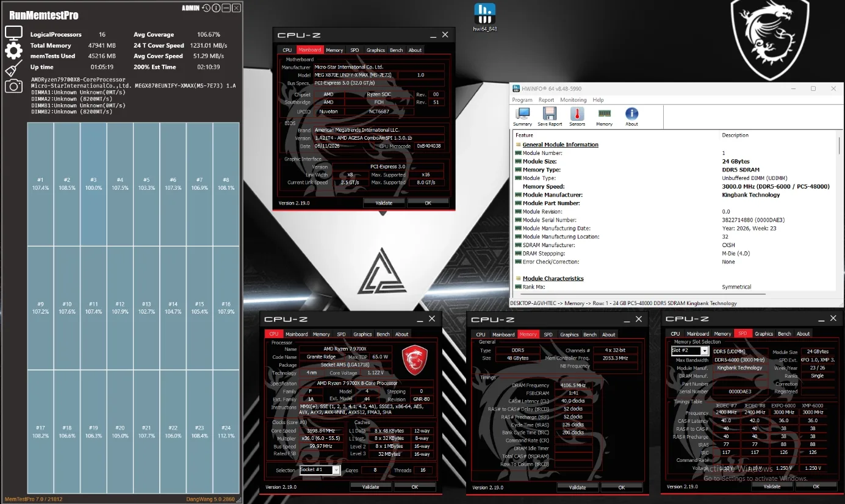Screen dimensions: 845x504
Task: Open the Help menu in HWiNFO
Action: point(598,100)
